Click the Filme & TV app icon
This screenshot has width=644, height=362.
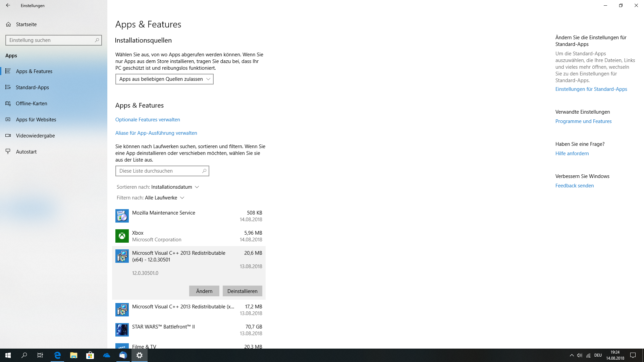pos(122,346)
